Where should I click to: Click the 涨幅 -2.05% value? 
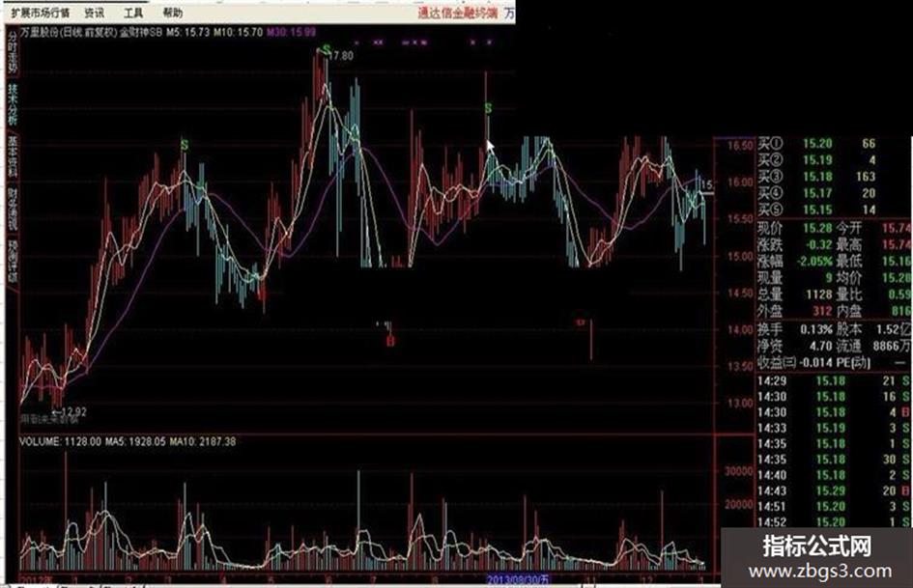(813, 262)
